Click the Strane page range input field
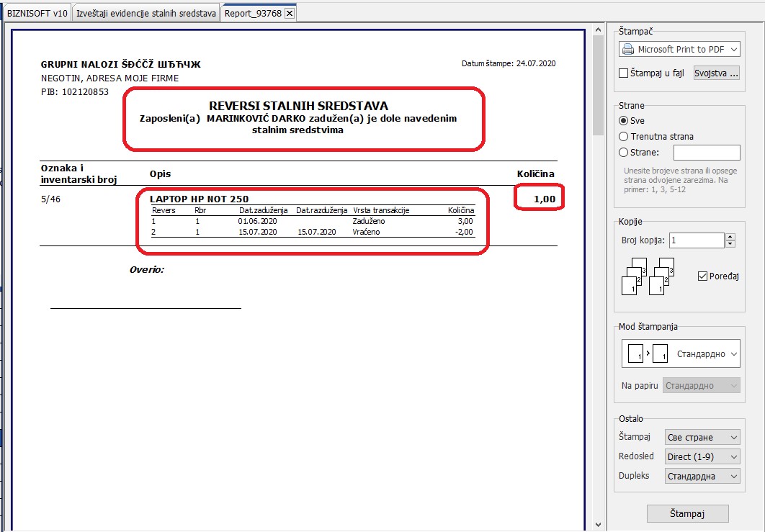 click(707, 152)
